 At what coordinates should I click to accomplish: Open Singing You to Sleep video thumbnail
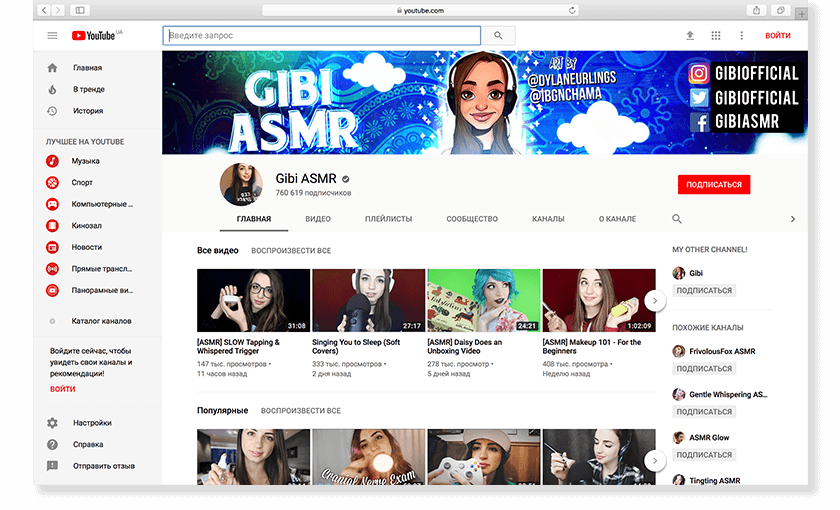click(x=368, y=300)
